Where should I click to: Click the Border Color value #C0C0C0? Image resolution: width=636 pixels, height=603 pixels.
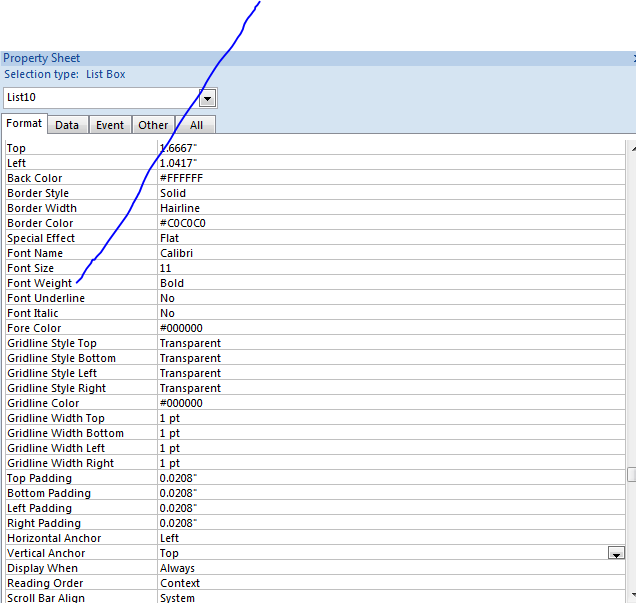[183, 223]
